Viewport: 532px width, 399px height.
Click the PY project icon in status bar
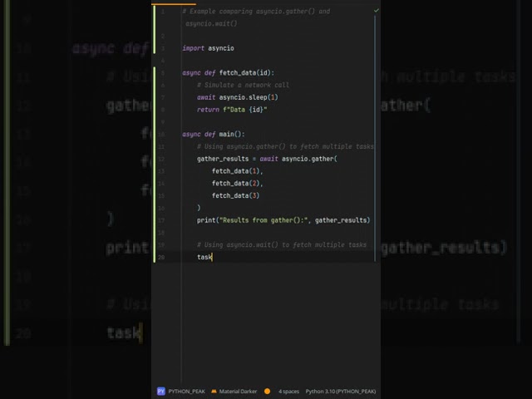pos(160,391)
